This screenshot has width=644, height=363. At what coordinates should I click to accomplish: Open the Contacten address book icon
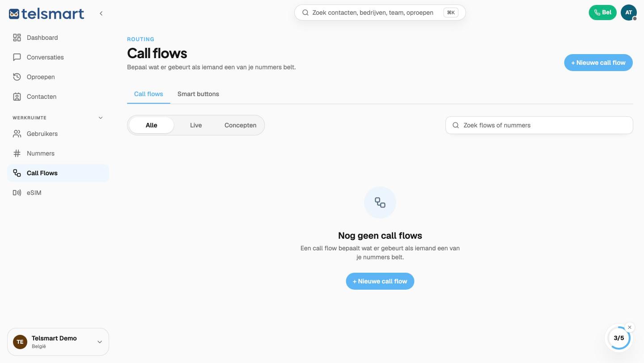click(x=17, y=97)
